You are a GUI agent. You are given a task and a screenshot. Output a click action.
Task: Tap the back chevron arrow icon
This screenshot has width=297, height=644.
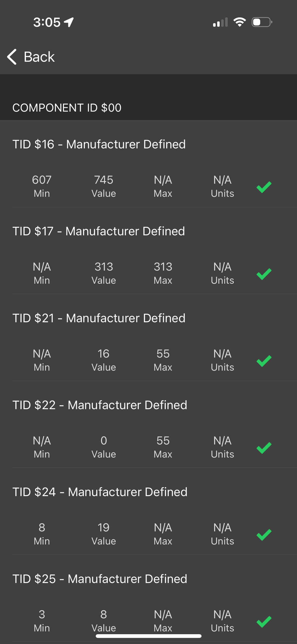point(12,57)
